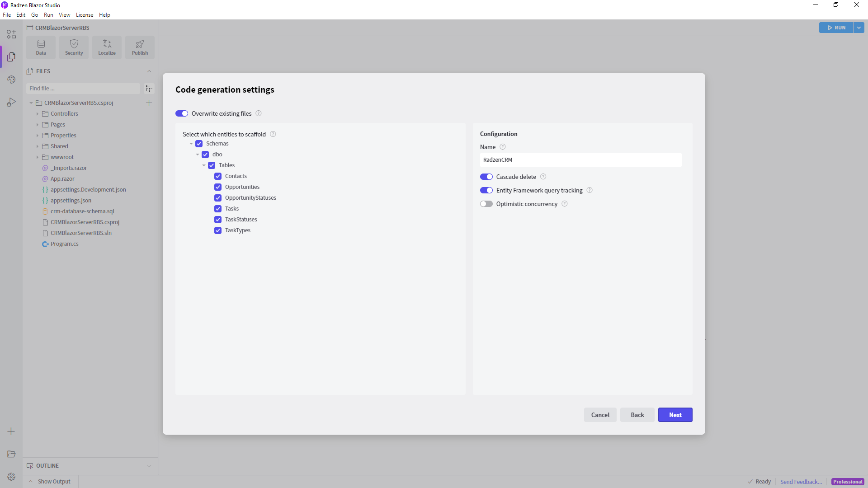
Task: Open the Localize tool
Action: (x=107, y=47)
